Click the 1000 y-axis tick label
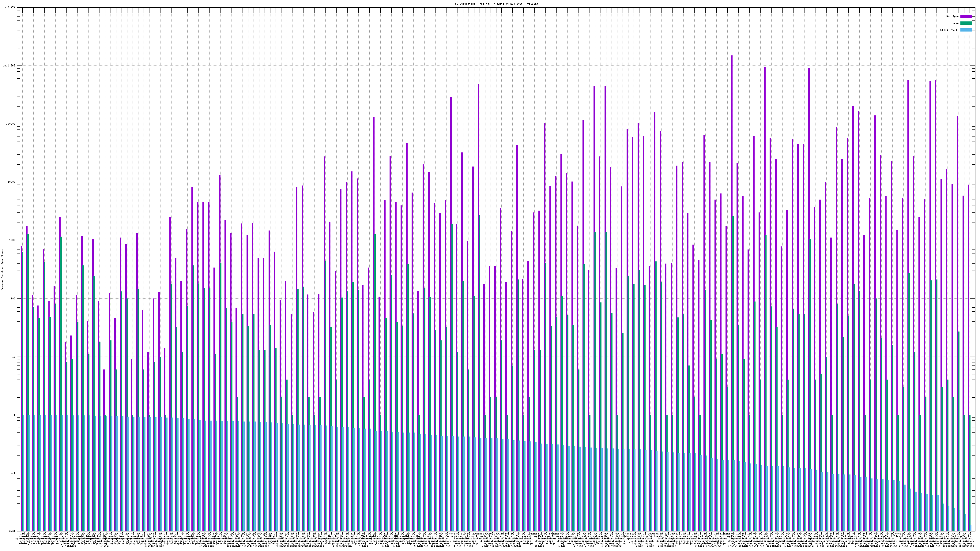 tap(13, 240)
